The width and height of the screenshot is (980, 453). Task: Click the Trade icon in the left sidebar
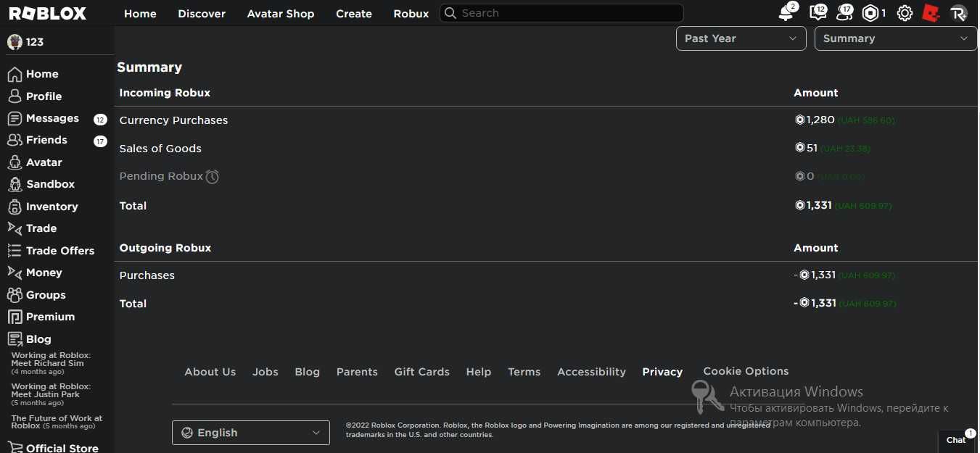(15, 228)
